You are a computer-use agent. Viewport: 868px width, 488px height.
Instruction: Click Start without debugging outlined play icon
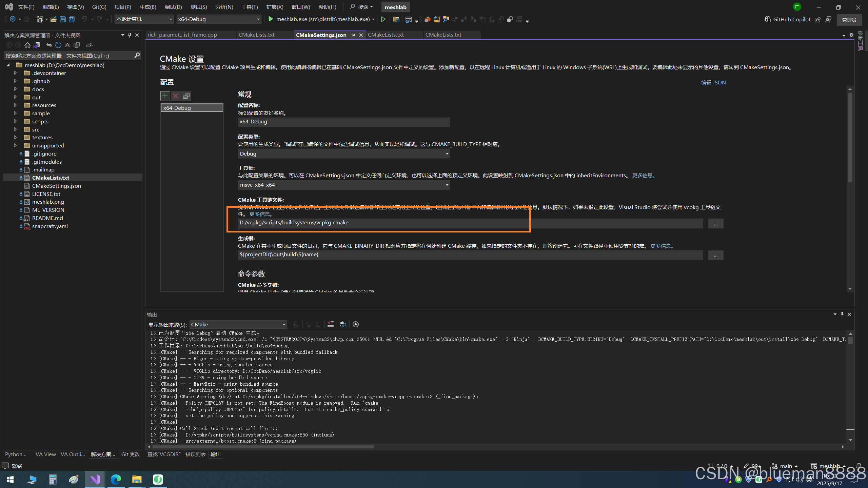(x=383, y=19)
